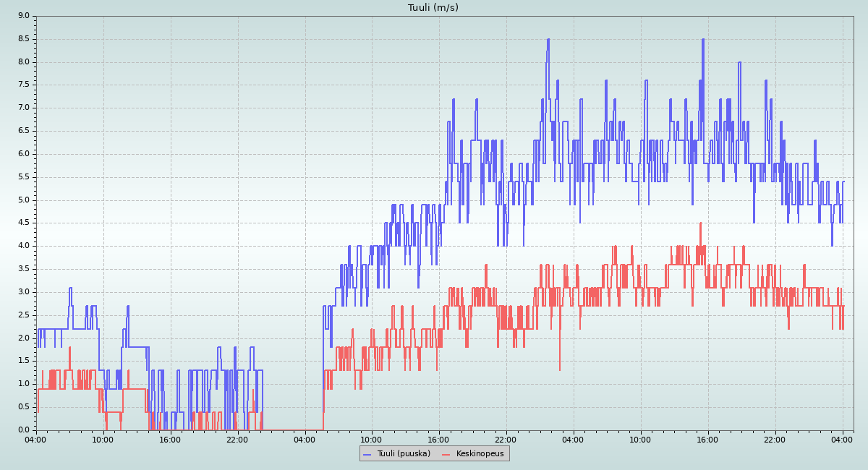
Task: Select the Keskinopeus legend label
Action: pos(480,453)
